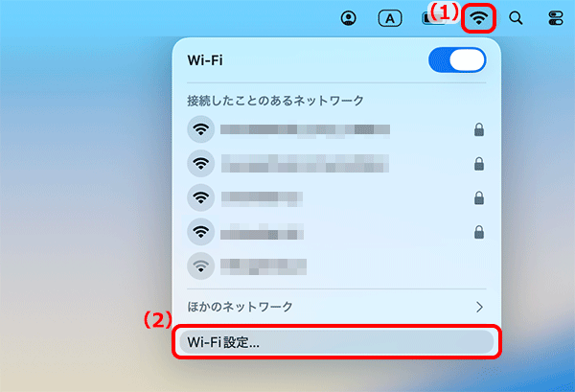This screenshot has height=392, width=575.
Task: Click the input source A icon
Action: click(x=390, y=18)
